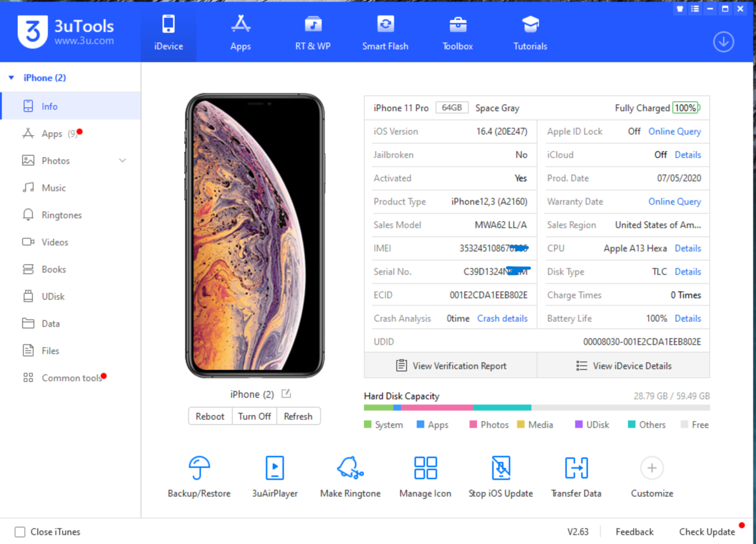Open the Transfer Data tool
Screen dimensions: 756x544
coord(576,475)
